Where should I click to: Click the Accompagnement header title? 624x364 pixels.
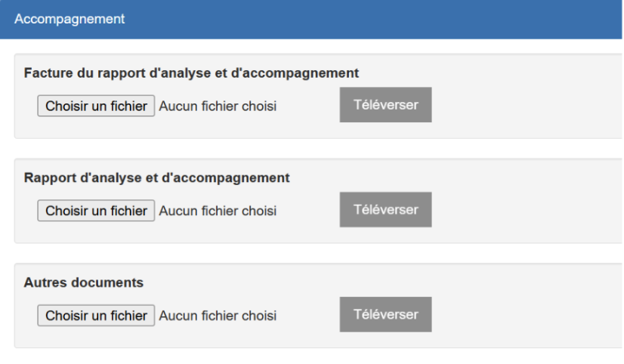(x=70, y=19)
